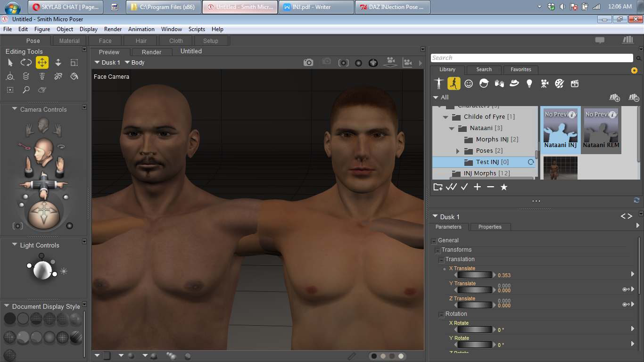
Task: Click the single checkmark apply icon in Library
Action: [x=464, y=187]
